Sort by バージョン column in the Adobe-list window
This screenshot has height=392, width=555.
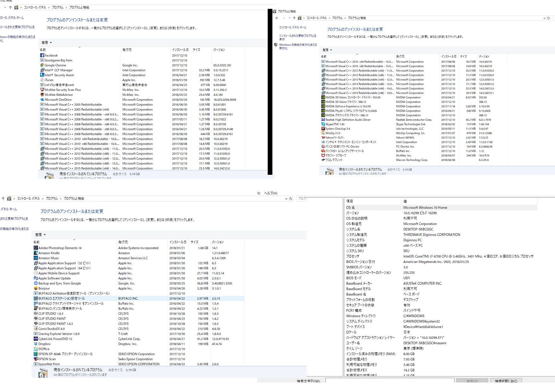pos(218,242)
